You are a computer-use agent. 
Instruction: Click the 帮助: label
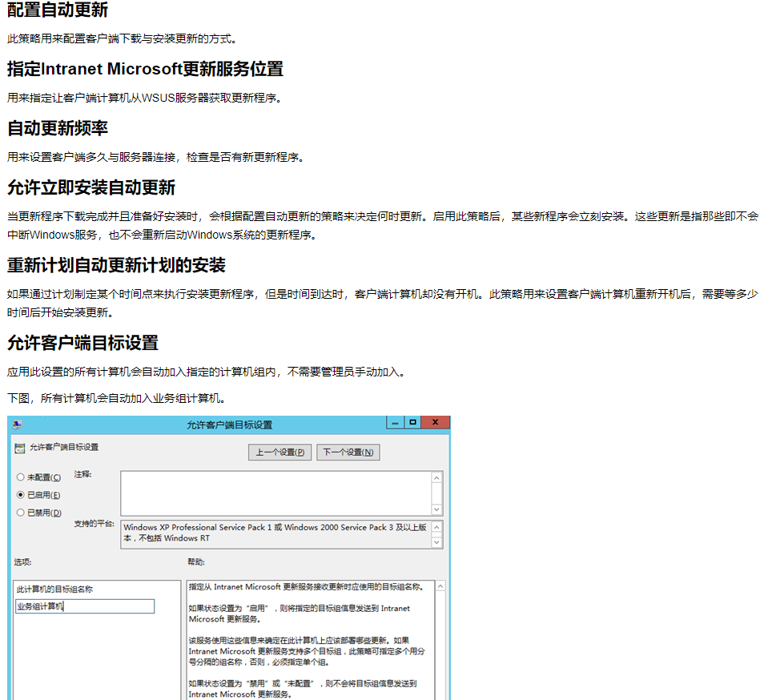(x=196, y=562)
